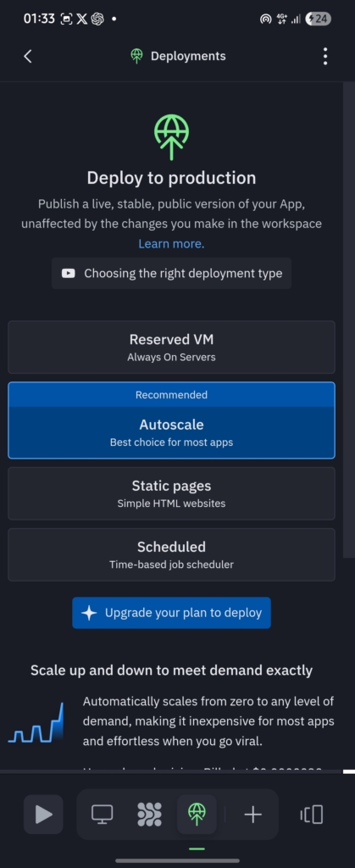
Task: Tap the large green deploy globe icon
Action: (x=171, y=137)
